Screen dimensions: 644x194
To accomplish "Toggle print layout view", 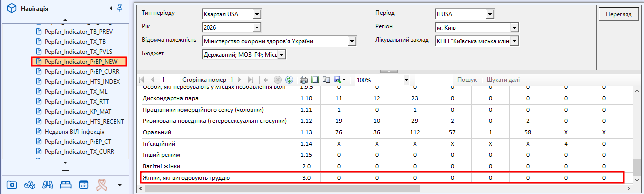I will point(315,80).
